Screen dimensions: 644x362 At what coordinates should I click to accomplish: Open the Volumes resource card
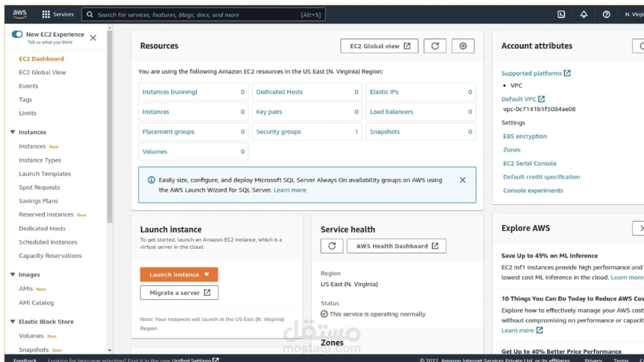[193, 151]
